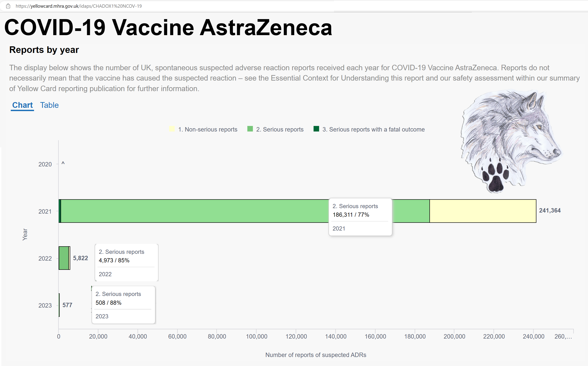Click the green 2022 bar
The image size is (588, 366).
pyautogui.click(x=64, y=258)
